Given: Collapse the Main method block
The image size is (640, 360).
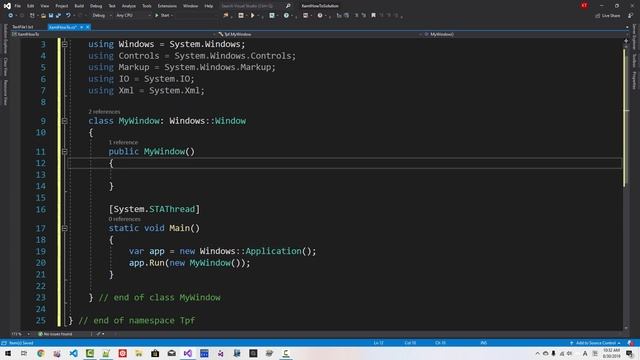Looking at the screenshot, I should tap(64, 228).
